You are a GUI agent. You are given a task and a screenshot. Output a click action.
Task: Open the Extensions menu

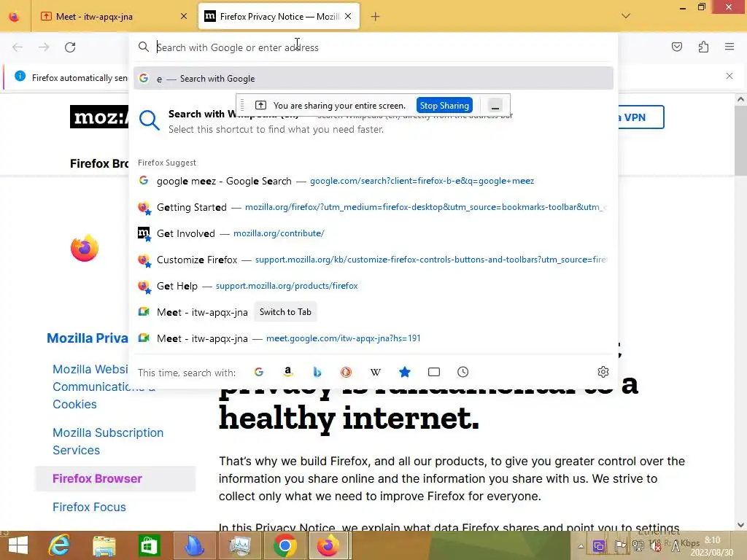pyautogui.click(x=703, y=47)
